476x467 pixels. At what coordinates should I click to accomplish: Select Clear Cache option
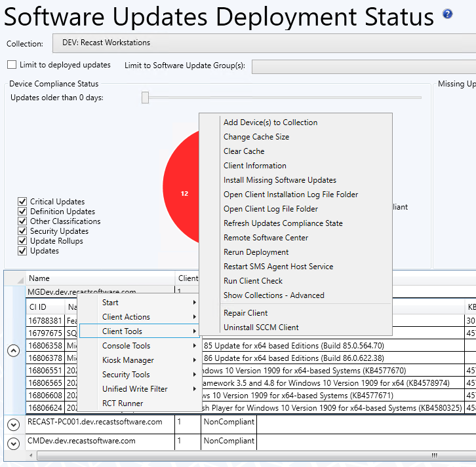click(x=296, y=151)
